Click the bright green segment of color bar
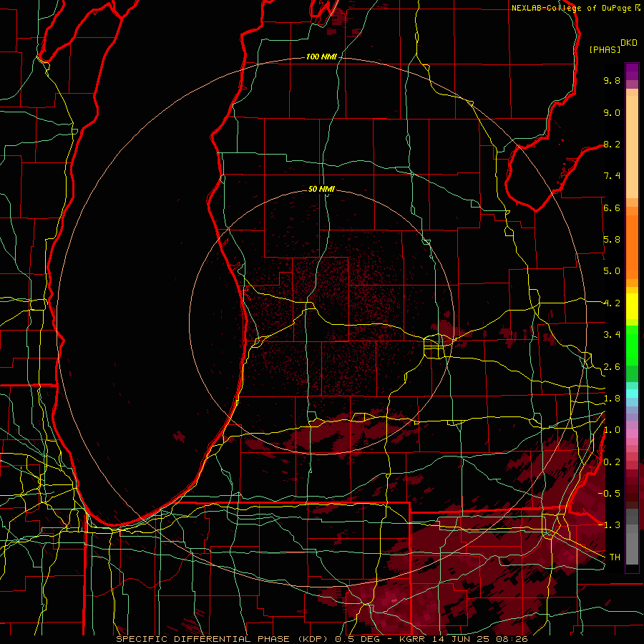 click(x=632, y=345)
